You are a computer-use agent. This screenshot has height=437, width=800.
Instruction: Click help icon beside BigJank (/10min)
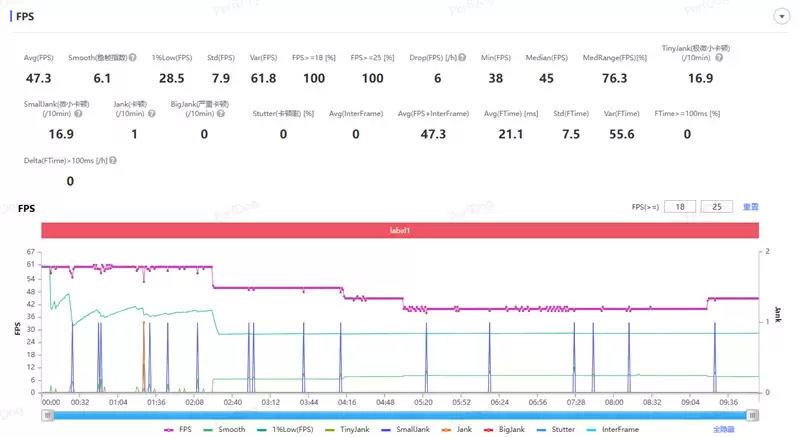(221, 113)
